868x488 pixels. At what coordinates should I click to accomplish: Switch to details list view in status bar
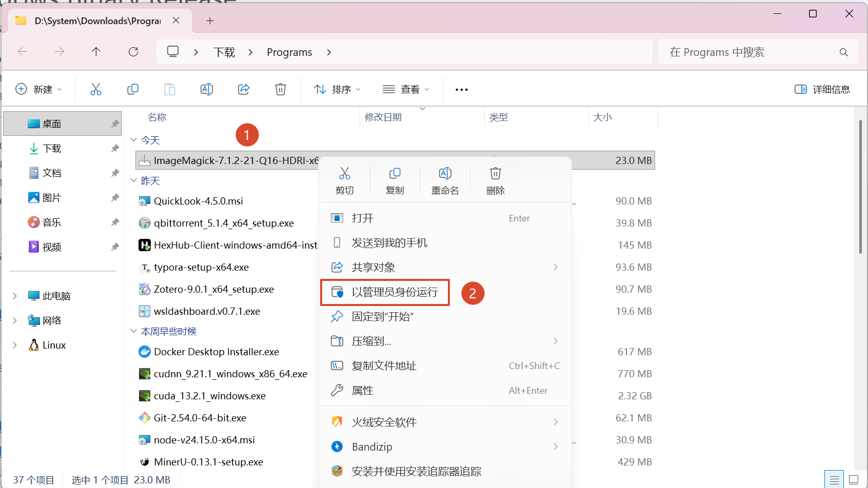point(835,480)
